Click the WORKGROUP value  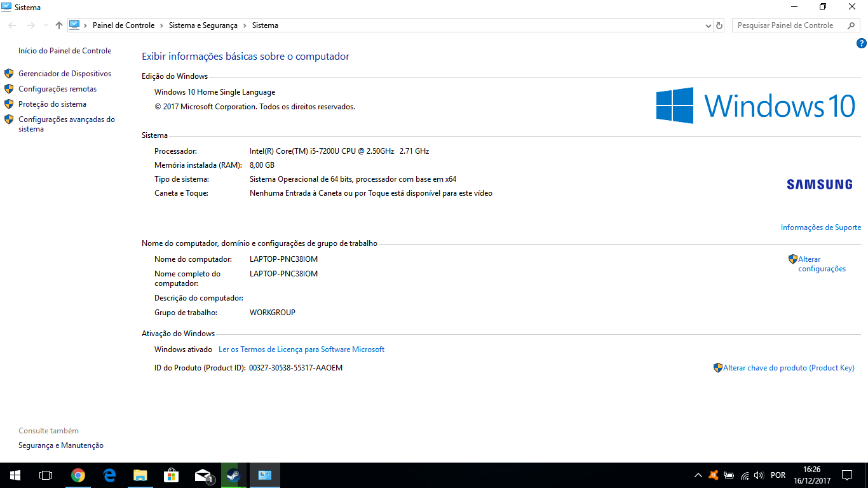[273, 313]
